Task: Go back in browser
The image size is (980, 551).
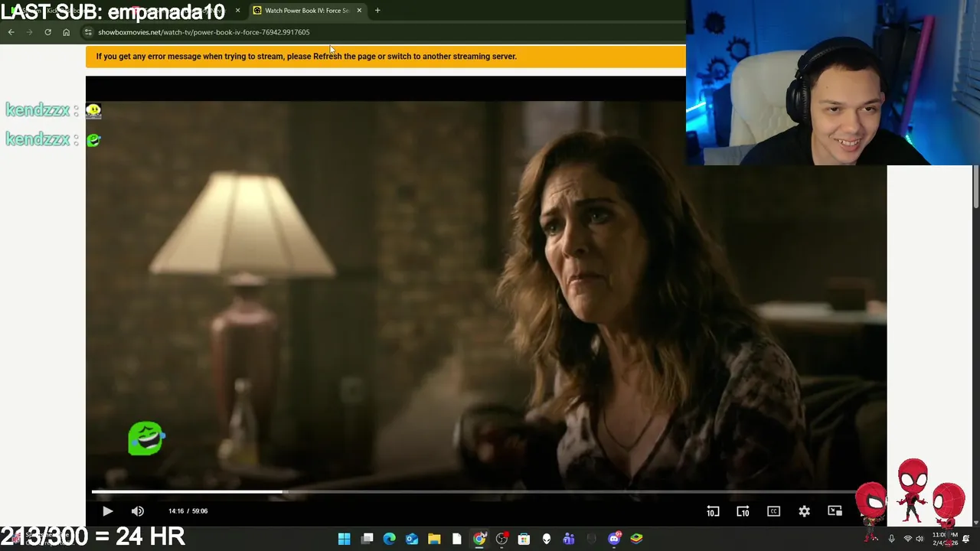Action: pos(11,32)
